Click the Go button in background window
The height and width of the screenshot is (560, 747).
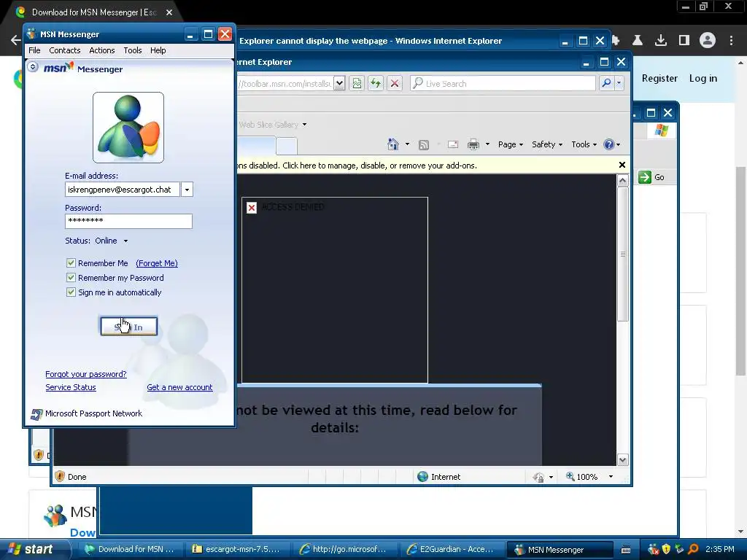pos(651,177)
